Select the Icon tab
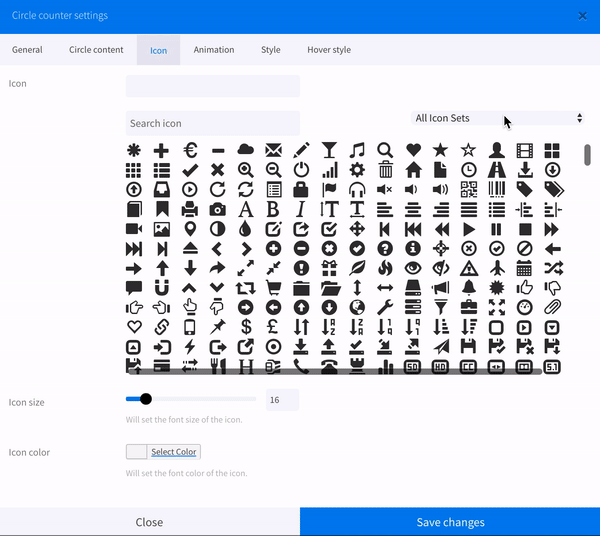The width and height of the screenshot is (600, 536). click(x=158, y=51)
